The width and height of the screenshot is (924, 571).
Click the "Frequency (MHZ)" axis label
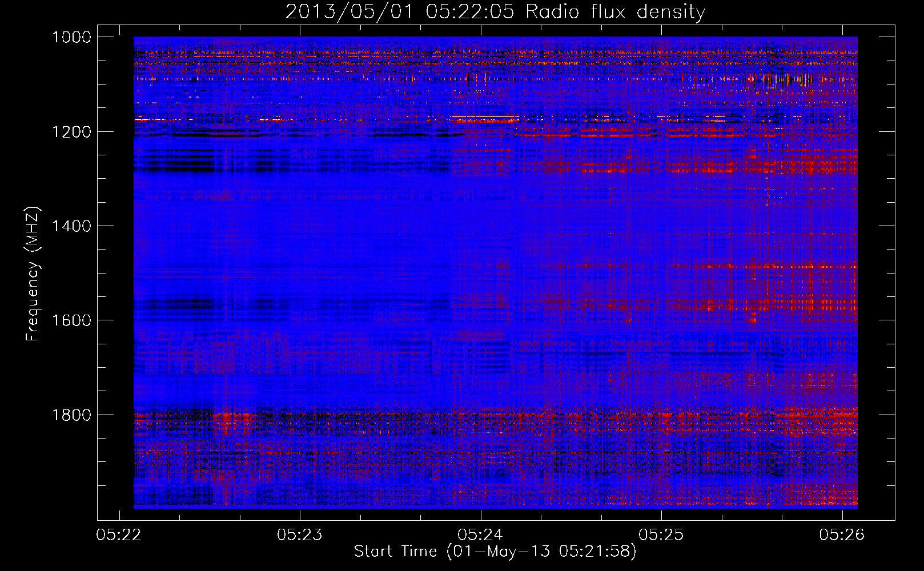(x=33, y=274)
